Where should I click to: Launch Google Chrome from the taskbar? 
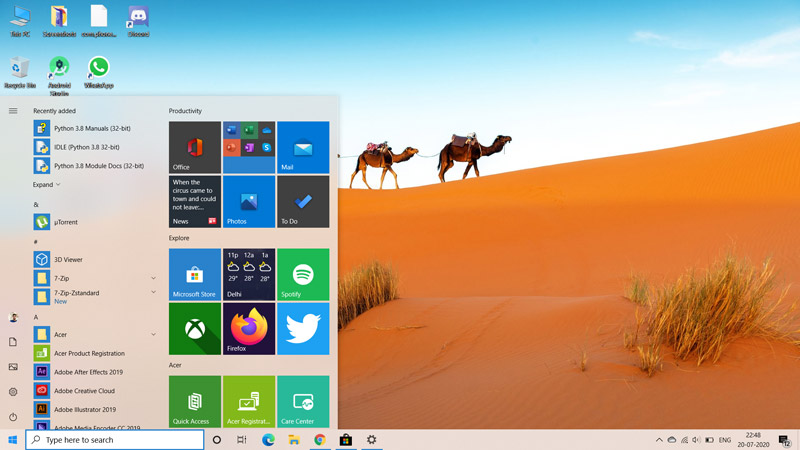tap(320, 440)
